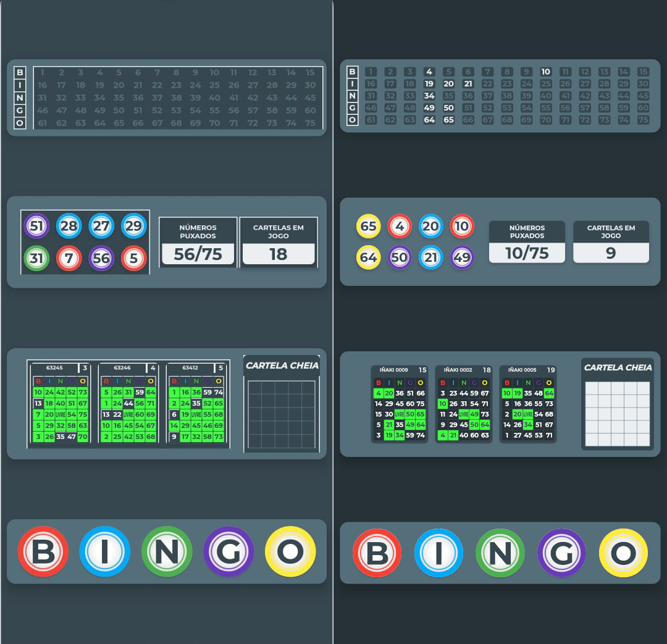Click the white Cartela Cheia grid on the right screen
The height and width of the screenshot is (644, 667).
(x=617, y=414)
